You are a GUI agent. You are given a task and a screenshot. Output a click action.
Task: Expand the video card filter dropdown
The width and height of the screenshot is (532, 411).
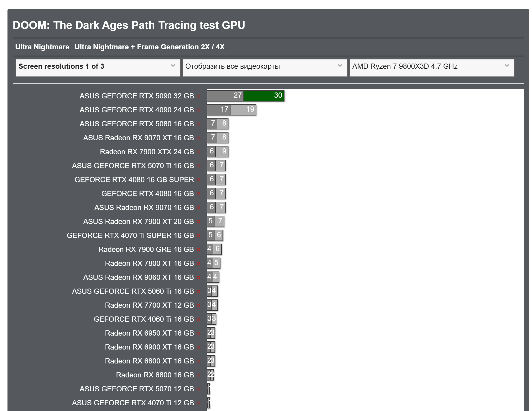[x=265, y=68]
